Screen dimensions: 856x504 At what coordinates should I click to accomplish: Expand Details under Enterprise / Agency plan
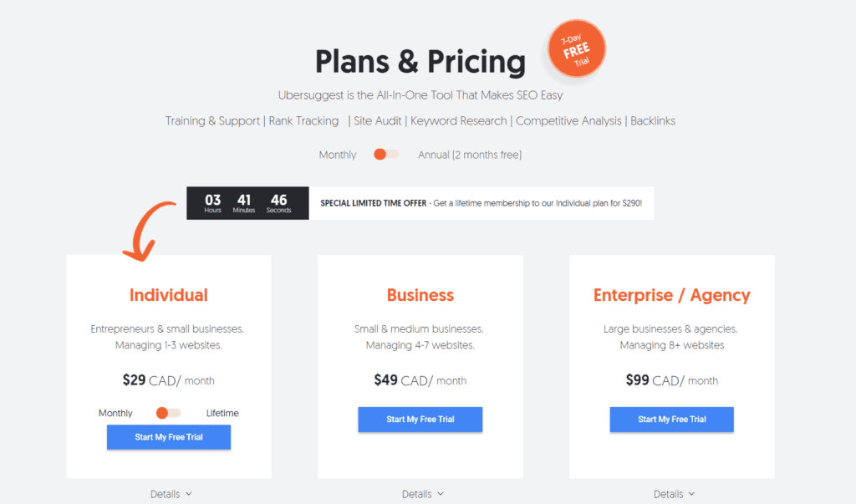[675, 494]
